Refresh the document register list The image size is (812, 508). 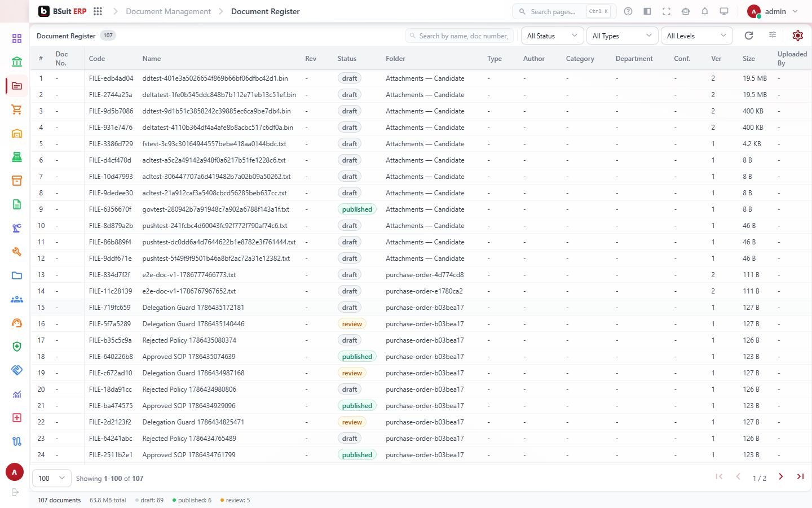pyautogui.click(x=749, y=36)
